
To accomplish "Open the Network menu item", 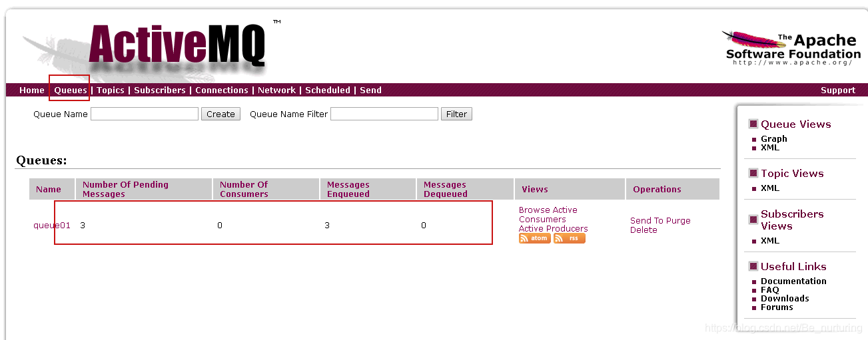I will 276,90.
